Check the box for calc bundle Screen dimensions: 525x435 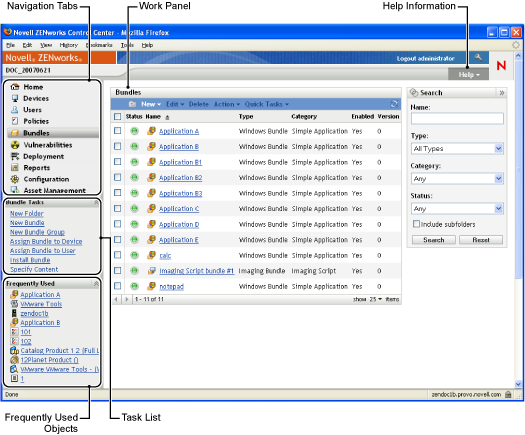117,255
